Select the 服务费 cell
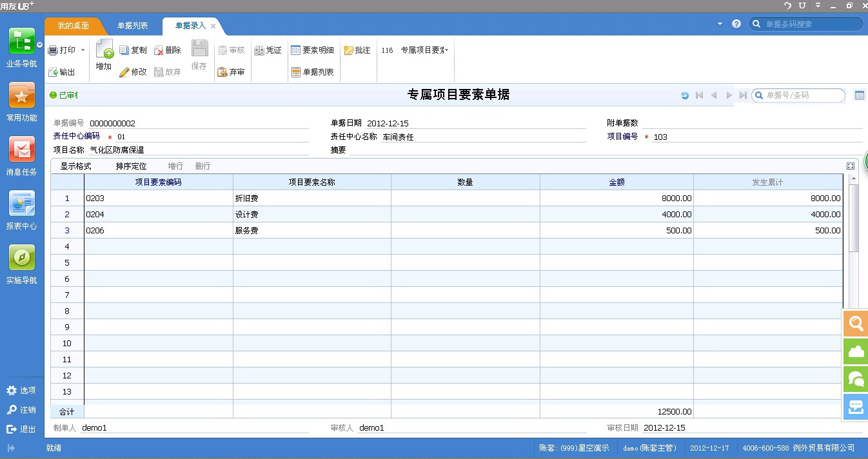 tap(312, 231)
